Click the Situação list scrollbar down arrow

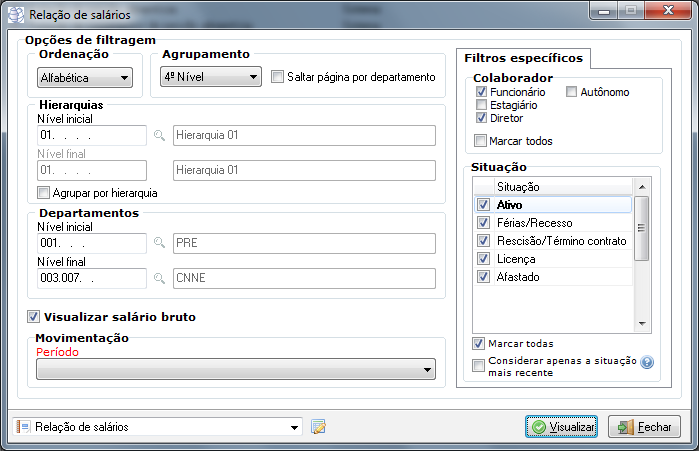642,324
